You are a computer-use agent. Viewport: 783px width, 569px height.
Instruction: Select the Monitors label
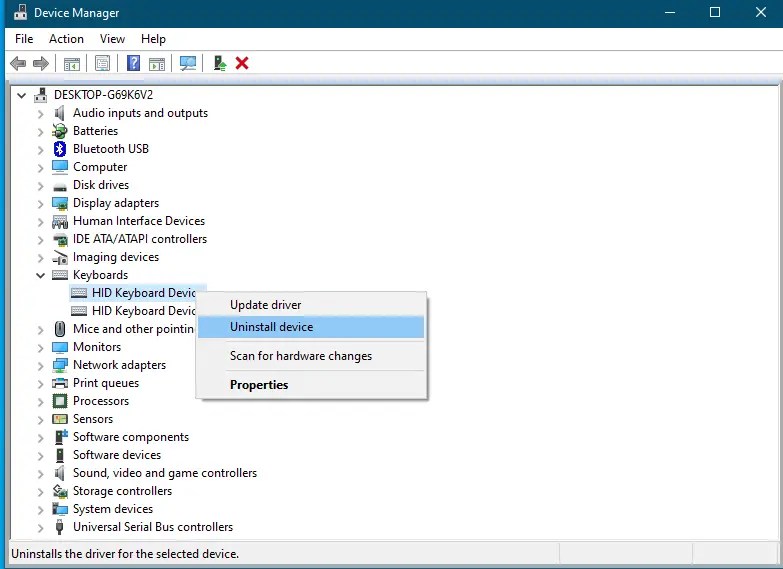(x=97, y=347)
